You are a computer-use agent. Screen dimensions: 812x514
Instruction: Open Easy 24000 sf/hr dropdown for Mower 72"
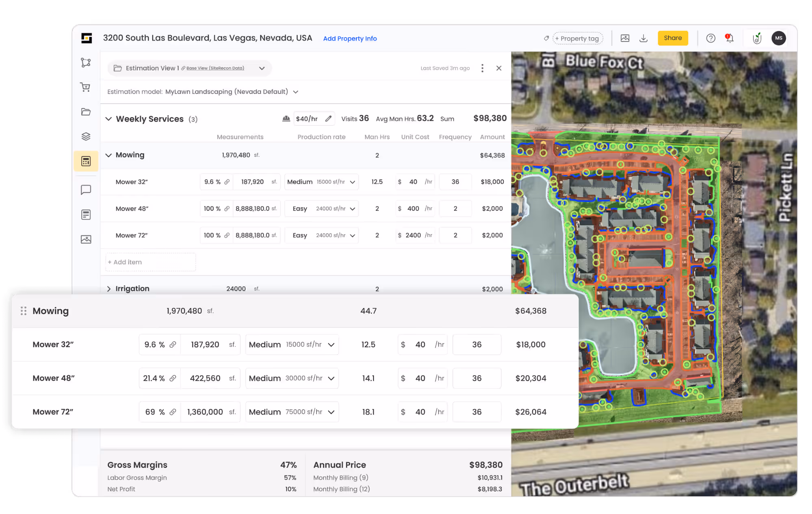[322, 235]
